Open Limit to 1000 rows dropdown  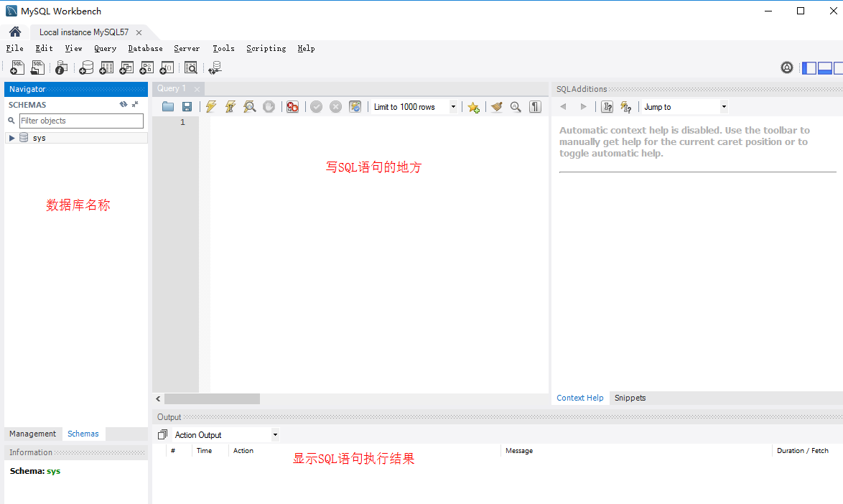click(453, 106)
